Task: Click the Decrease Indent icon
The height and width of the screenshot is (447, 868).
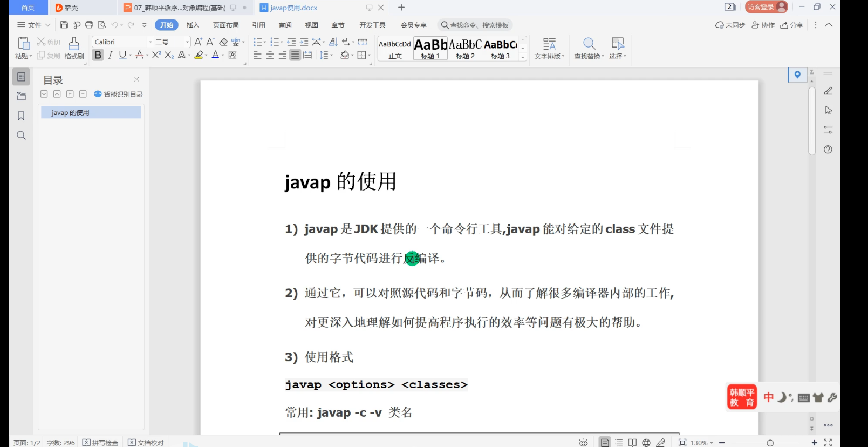Action: pyautogui.click(x=291, y=42)
